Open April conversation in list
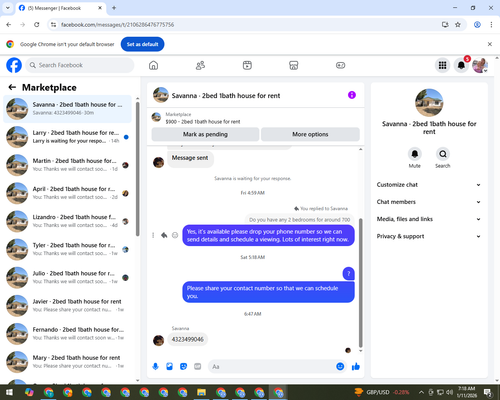This screenshot has width=500, height=400. [67, 193]
